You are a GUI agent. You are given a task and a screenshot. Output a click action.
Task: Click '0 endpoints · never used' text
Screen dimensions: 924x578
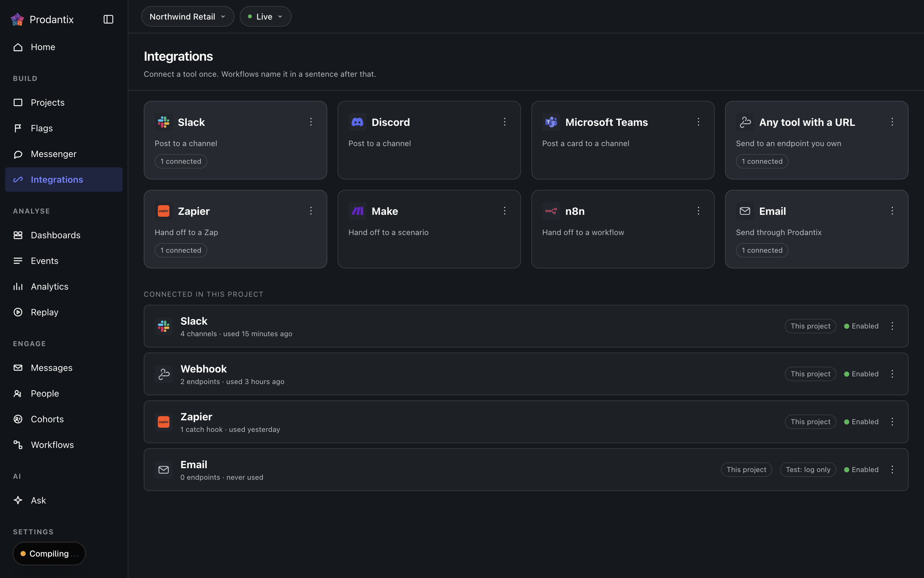point(222,477)
